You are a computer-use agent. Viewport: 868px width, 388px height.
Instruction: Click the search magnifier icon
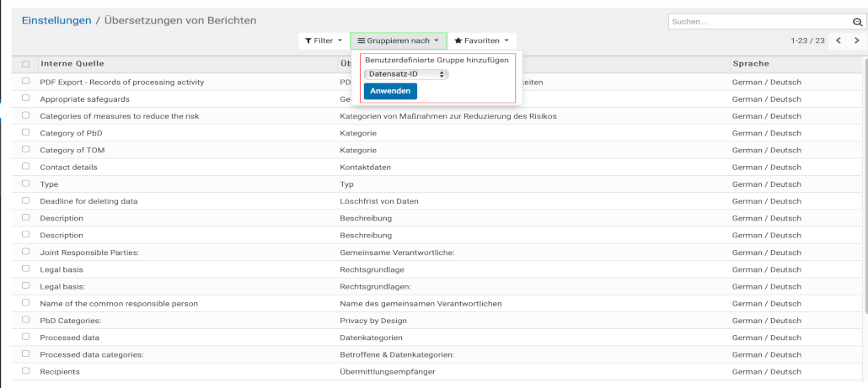click(854, 22)
